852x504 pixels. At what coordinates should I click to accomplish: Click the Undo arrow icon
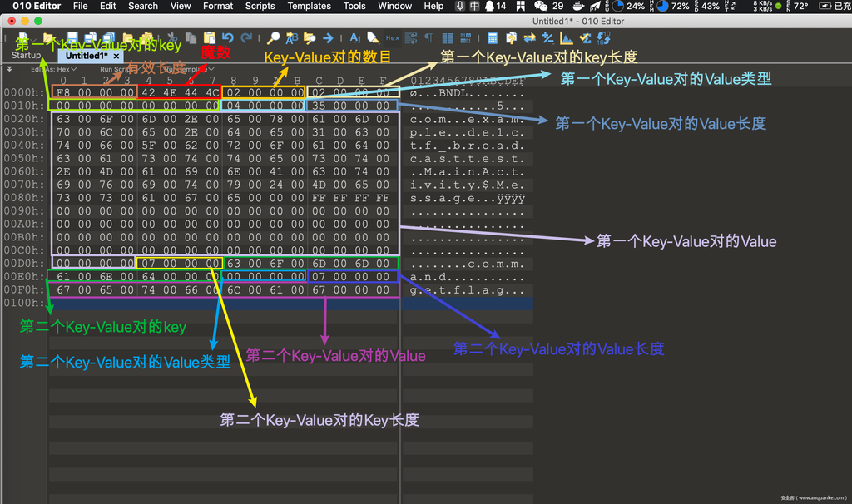[x=227, y=38]
